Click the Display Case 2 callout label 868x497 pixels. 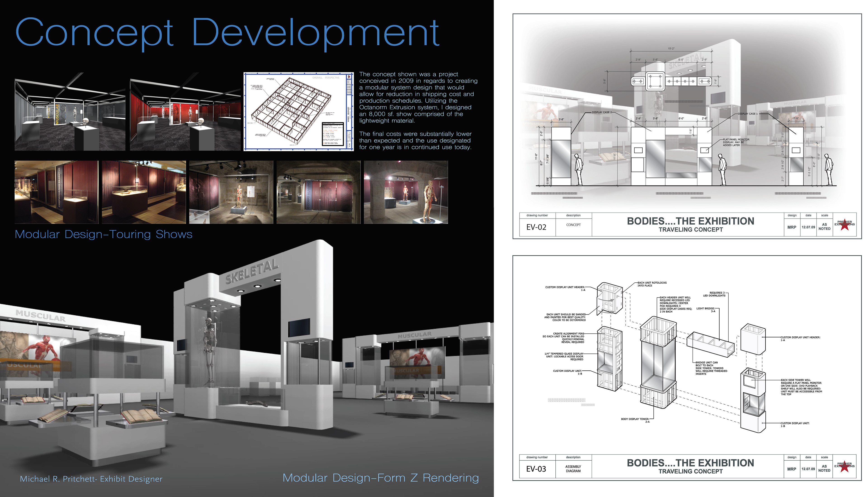602,112
